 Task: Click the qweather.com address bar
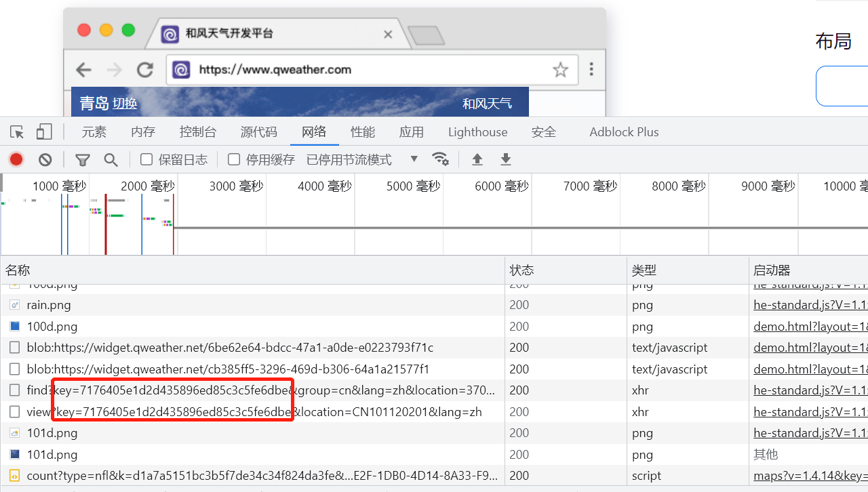click(x=366, y=69)
